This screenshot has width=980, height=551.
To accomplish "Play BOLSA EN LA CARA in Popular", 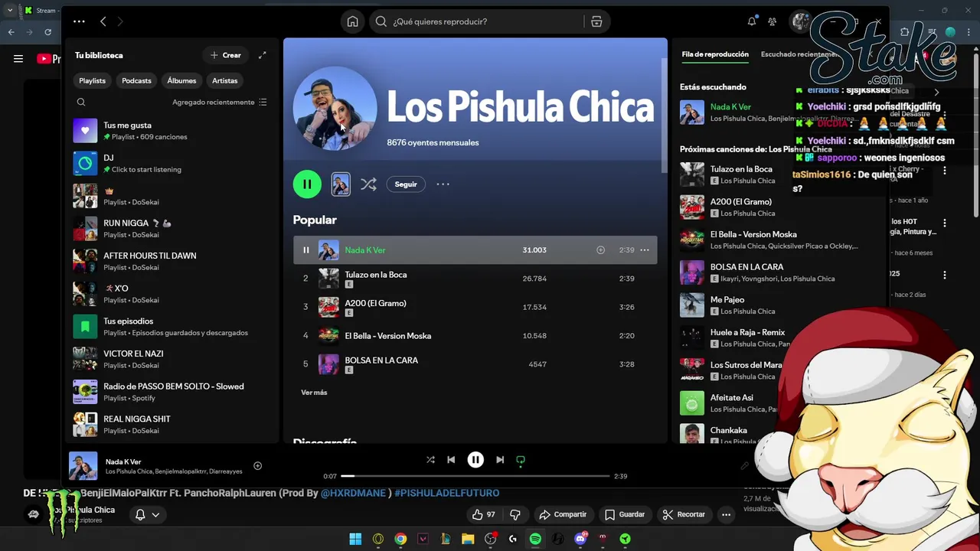I will click(475, 364).
